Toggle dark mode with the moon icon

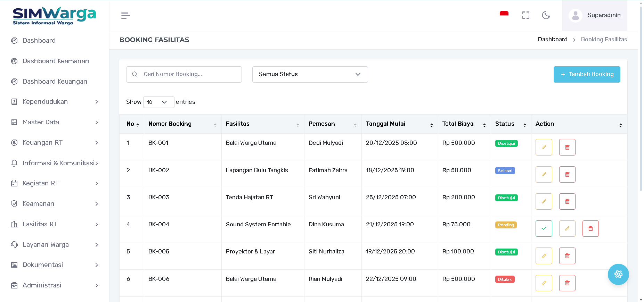546,15
